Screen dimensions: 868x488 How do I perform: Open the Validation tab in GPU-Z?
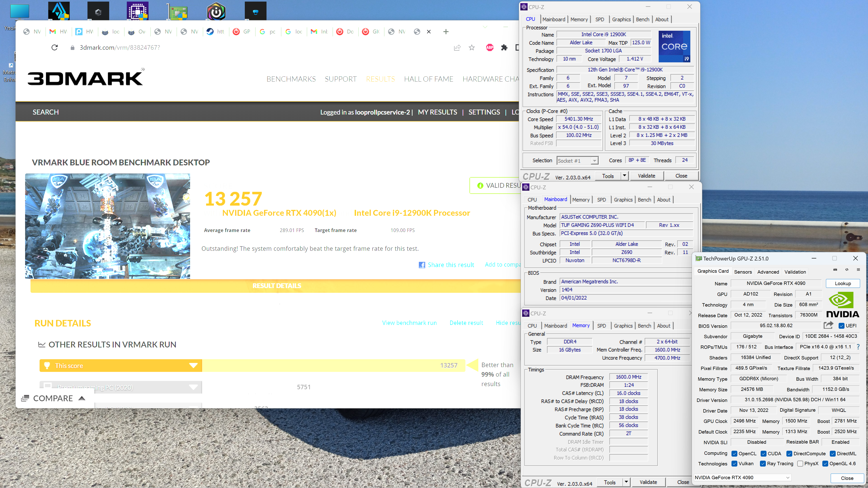tap(795, 272)
